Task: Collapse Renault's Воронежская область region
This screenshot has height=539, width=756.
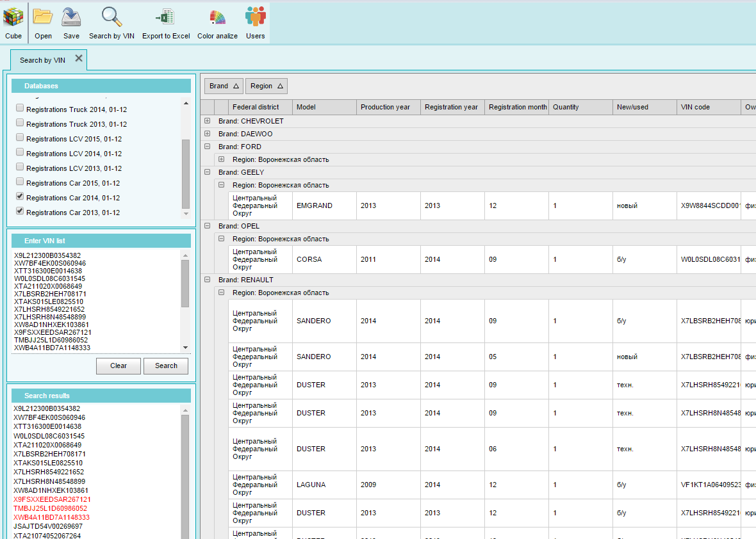Action: pyautogui.click(x=221, y=293)
